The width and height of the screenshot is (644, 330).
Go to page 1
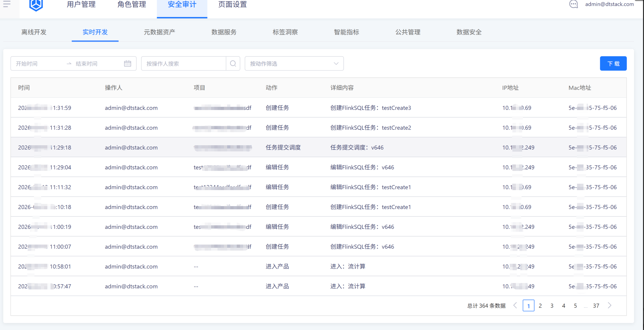pos(528,305)
